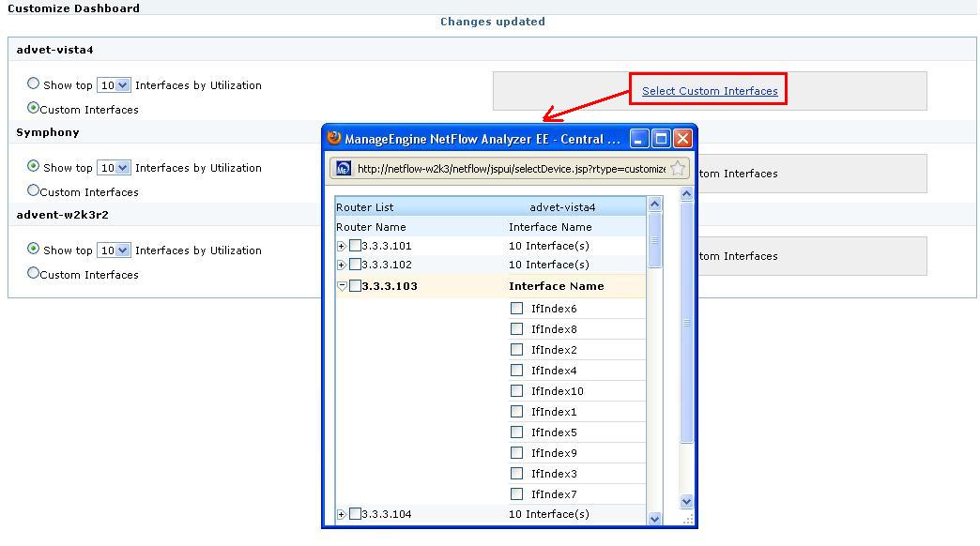Viewport: 980px width, 546px height.
Task: Check the IfIndex7 interface checkbox
Action: click(517, 493)
